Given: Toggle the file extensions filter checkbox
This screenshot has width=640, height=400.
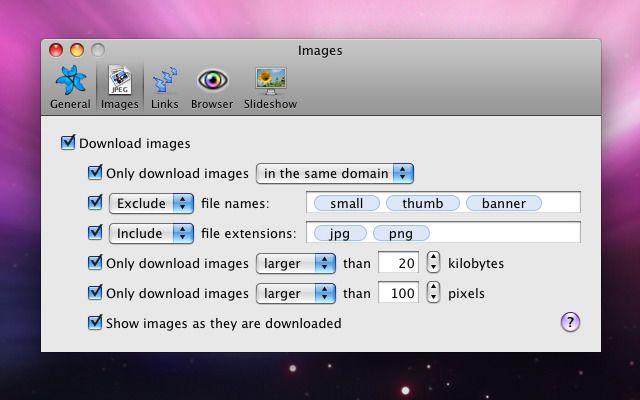Looking at the screenshot, I should (x=96, y=233).
